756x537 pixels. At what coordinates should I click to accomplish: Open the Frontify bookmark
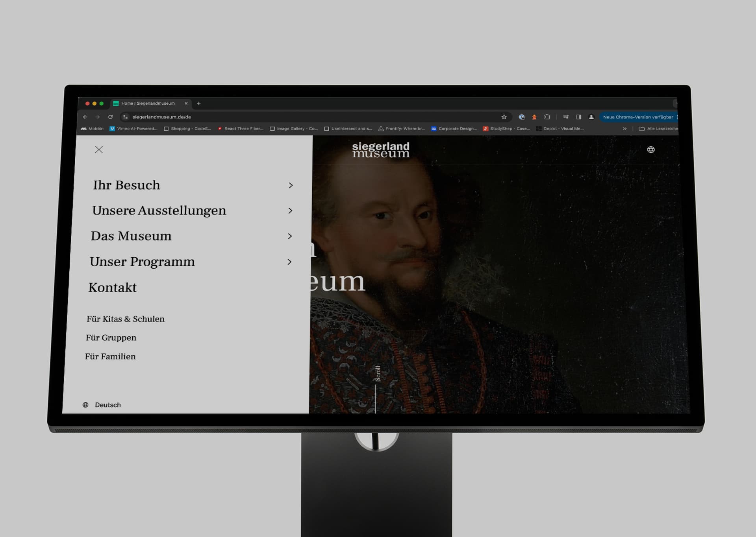(402, 129)
